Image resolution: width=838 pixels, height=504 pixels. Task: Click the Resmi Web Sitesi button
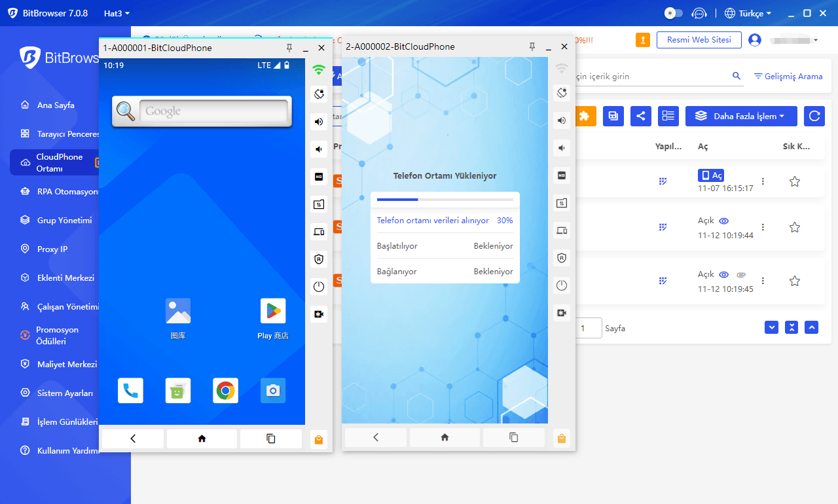(699, 40)
